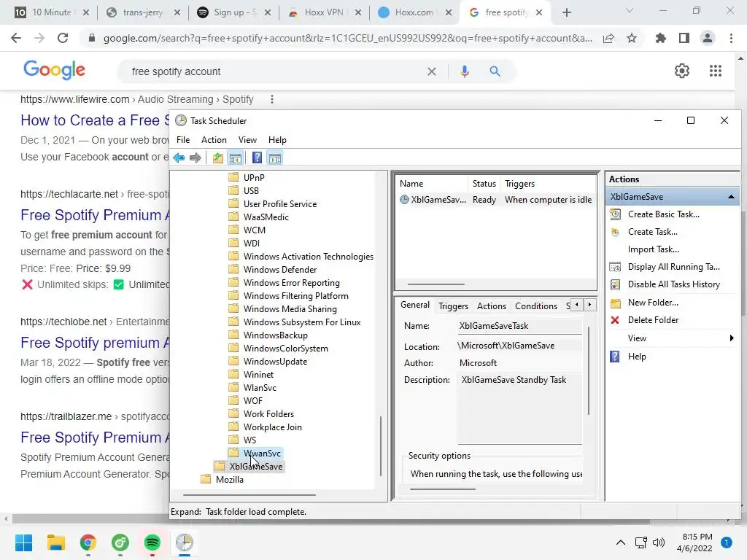747x560 pixels.
Task: Click the clock icon beside XblGameSave task row
Action: point(404,200)
